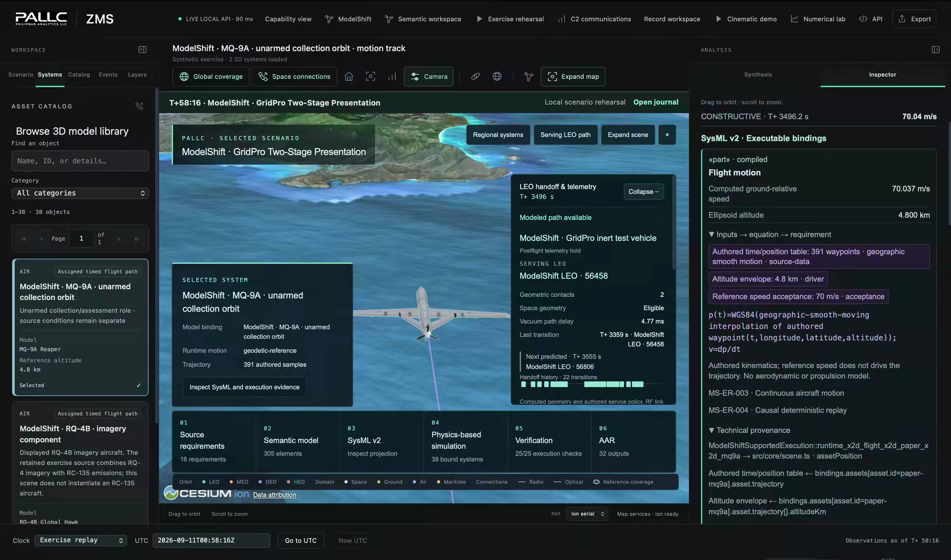
Task: Click the branch graph icon before Expand map
Action: [x=529, y=77]
